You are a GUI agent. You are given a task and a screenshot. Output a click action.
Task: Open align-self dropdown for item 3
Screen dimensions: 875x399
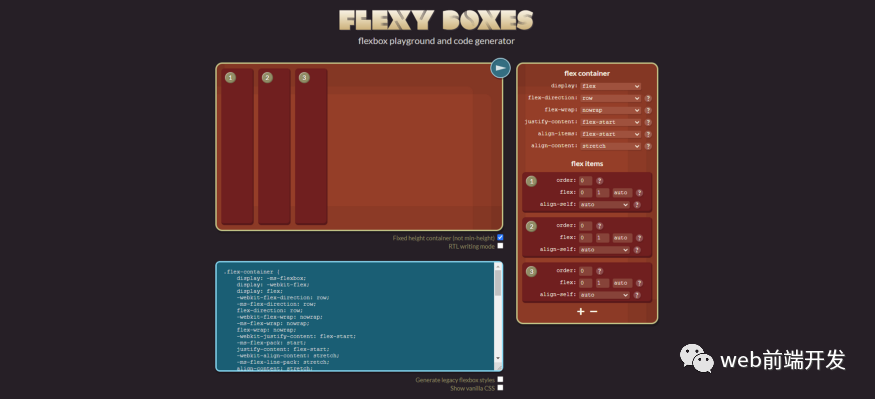[604, 295]
